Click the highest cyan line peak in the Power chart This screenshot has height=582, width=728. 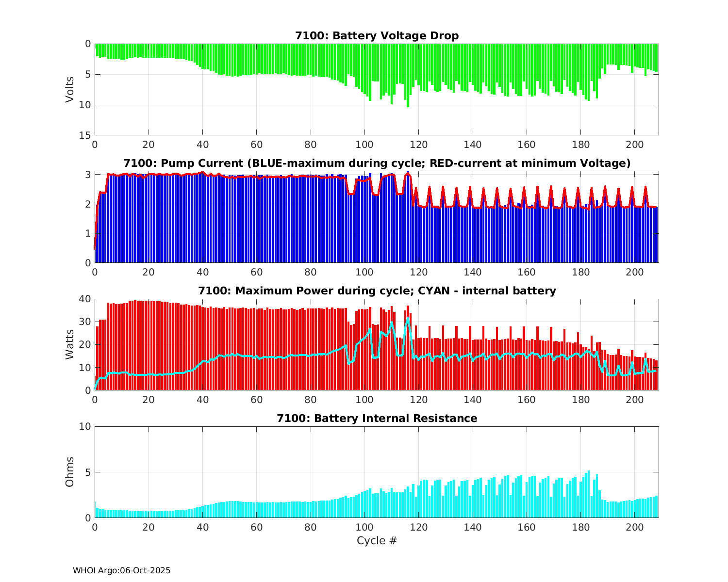(408, 320)
